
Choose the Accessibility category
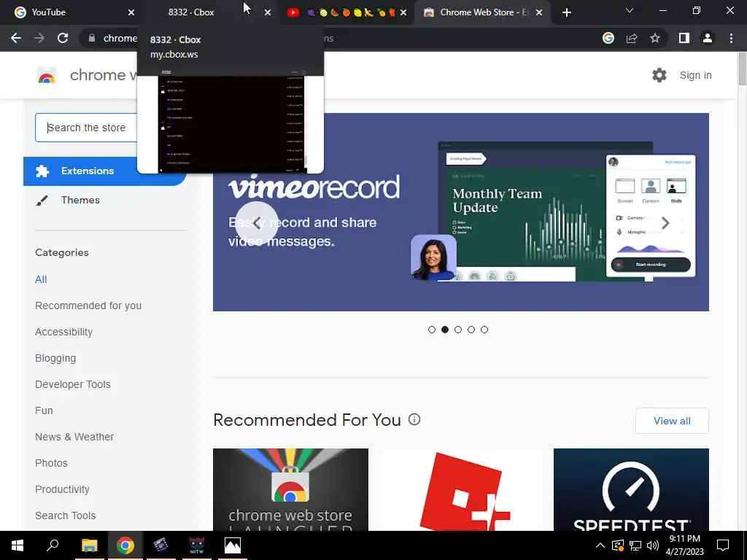[64, 332]
